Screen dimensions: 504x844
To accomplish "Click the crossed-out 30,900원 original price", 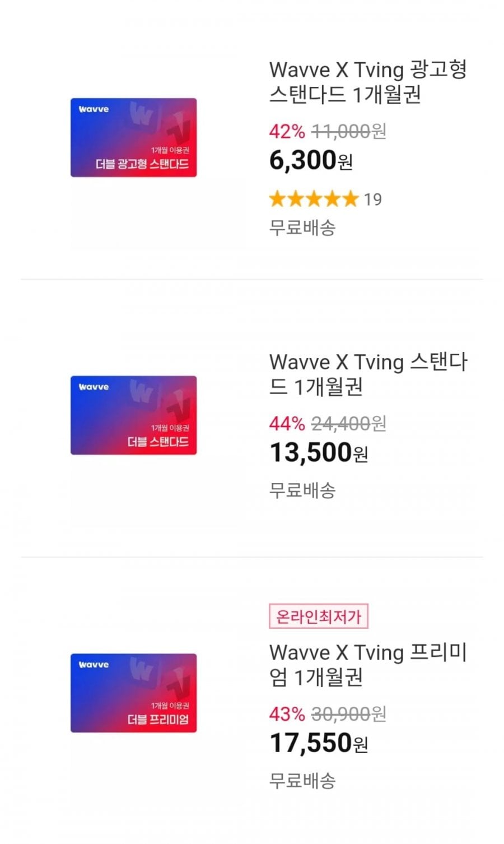I will pyautogui.click(x=348, y=715).
